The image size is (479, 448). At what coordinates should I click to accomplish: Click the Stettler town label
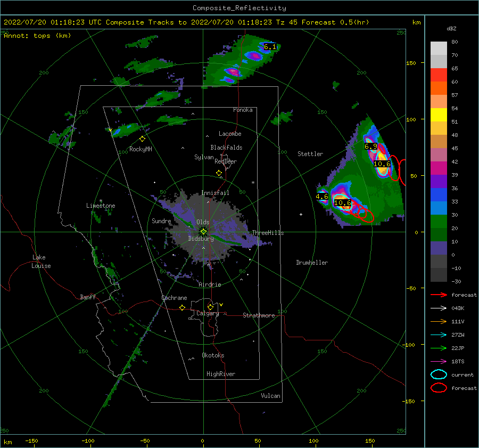coord(310,154)
